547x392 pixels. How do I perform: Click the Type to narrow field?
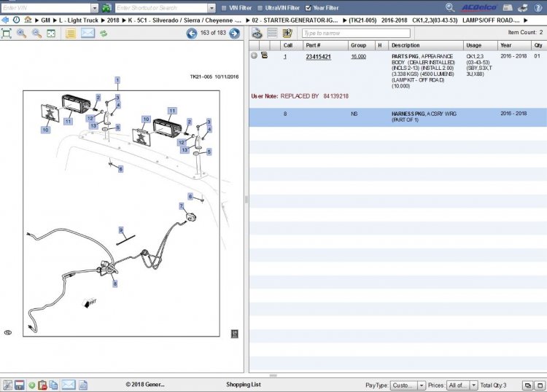[x=356, y=33]
